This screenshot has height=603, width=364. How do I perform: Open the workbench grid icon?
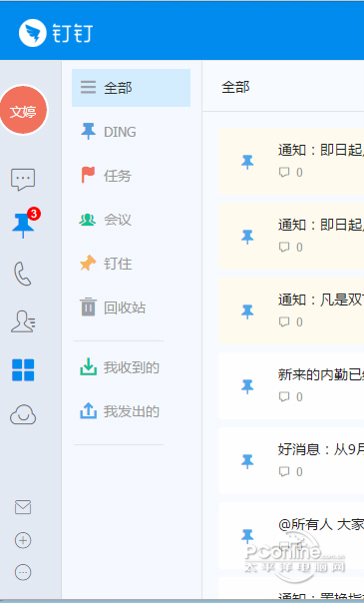point(23,370)
